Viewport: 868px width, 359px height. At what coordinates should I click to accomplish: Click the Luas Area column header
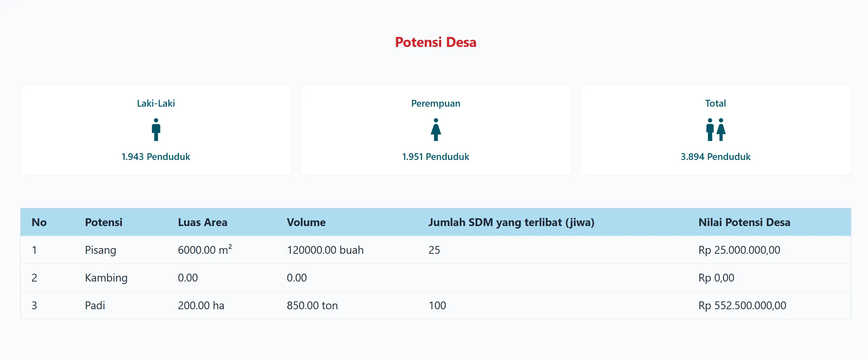coord(202,223)
